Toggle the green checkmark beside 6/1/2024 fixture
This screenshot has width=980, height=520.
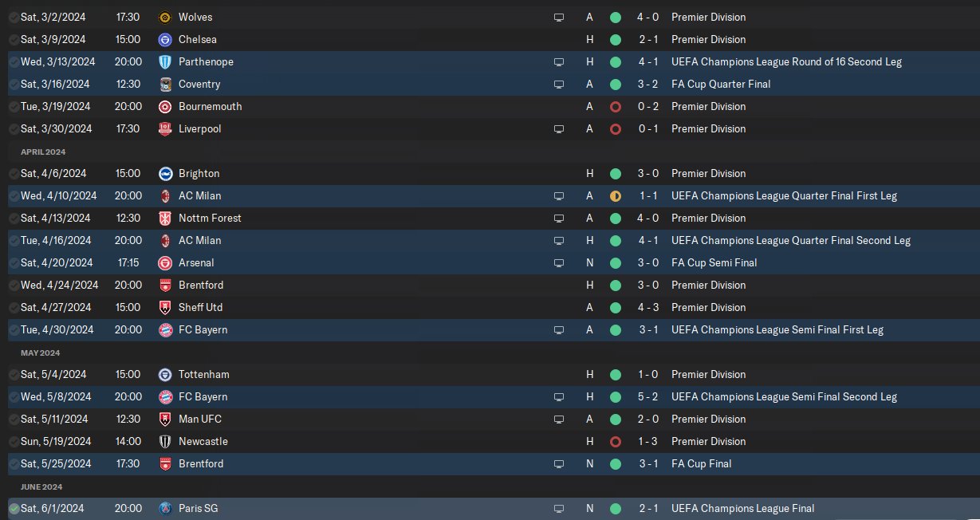14,508
